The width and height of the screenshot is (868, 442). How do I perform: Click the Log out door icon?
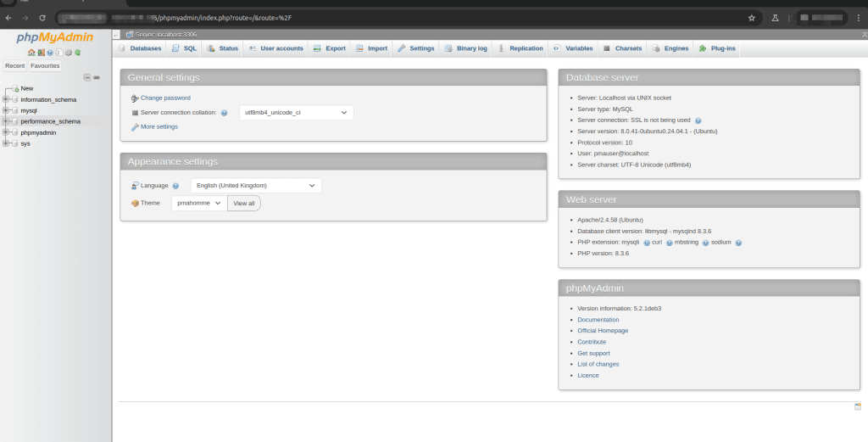(x=41, y=53)
